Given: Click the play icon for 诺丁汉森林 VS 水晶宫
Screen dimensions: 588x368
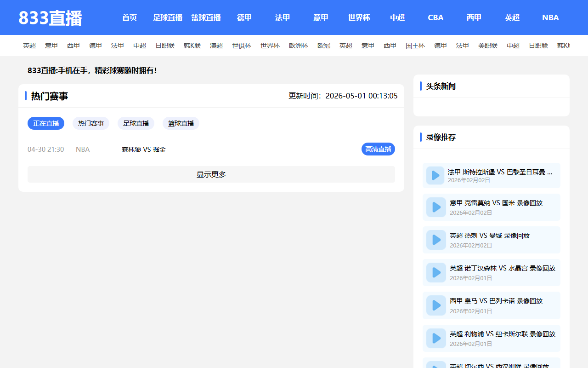Looking at the screenshot, I should (436, 272).
